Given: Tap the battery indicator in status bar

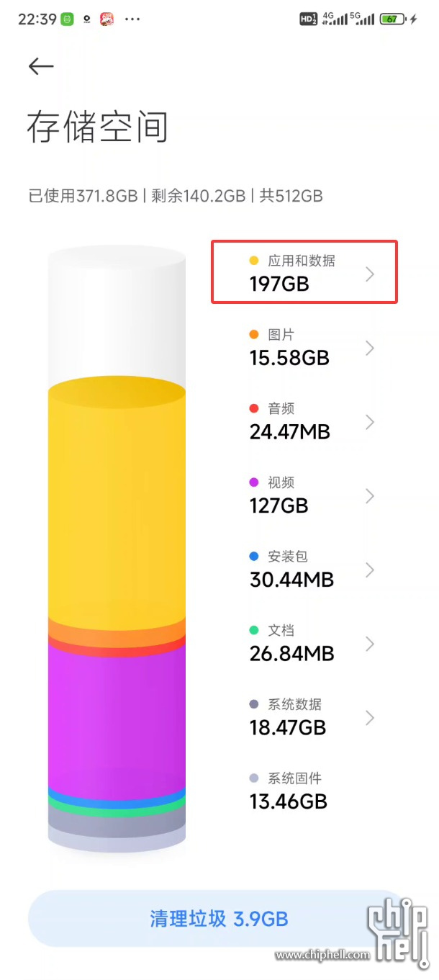Looking at the screenshot, I should pos(392,19).
